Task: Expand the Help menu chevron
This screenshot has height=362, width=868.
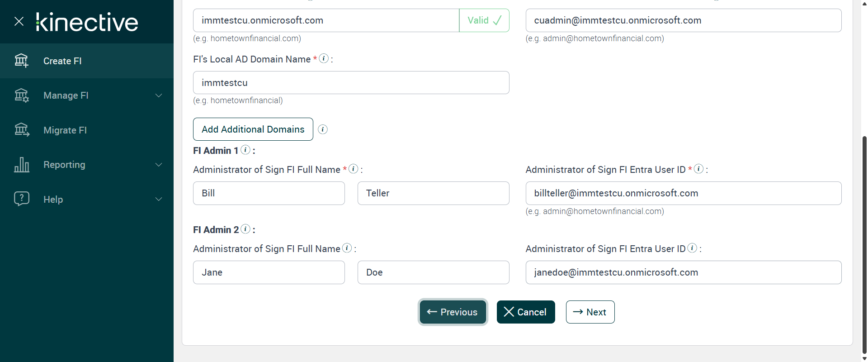Action: pos(159,200)
